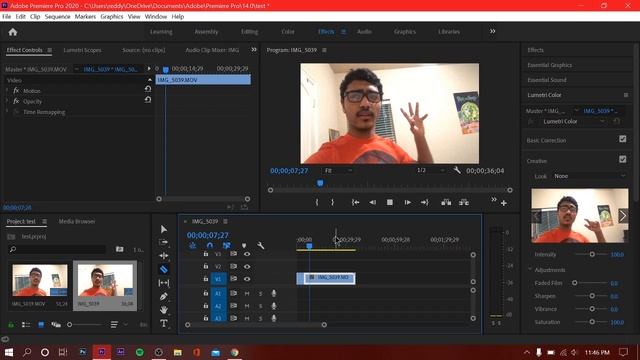The image size is (640, 360).
Task: Open the Graphics menu
Action: click(x=111, y=16)
